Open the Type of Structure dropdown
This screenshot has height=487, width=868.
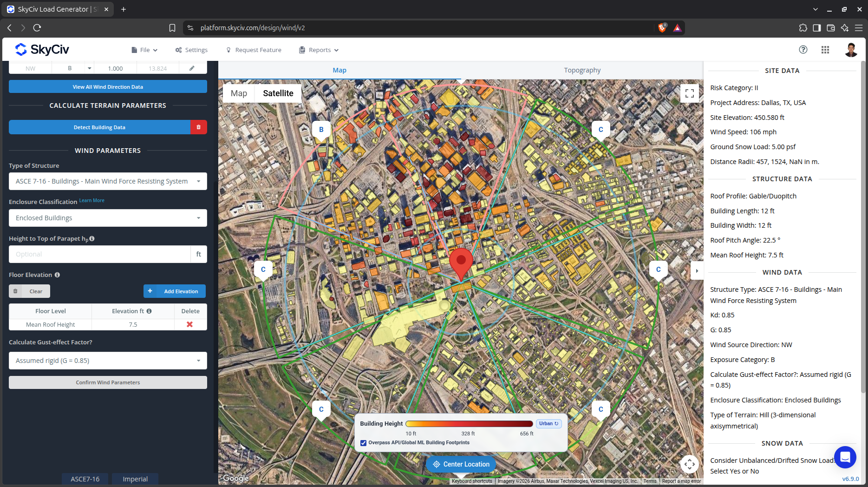click(108, 181)
